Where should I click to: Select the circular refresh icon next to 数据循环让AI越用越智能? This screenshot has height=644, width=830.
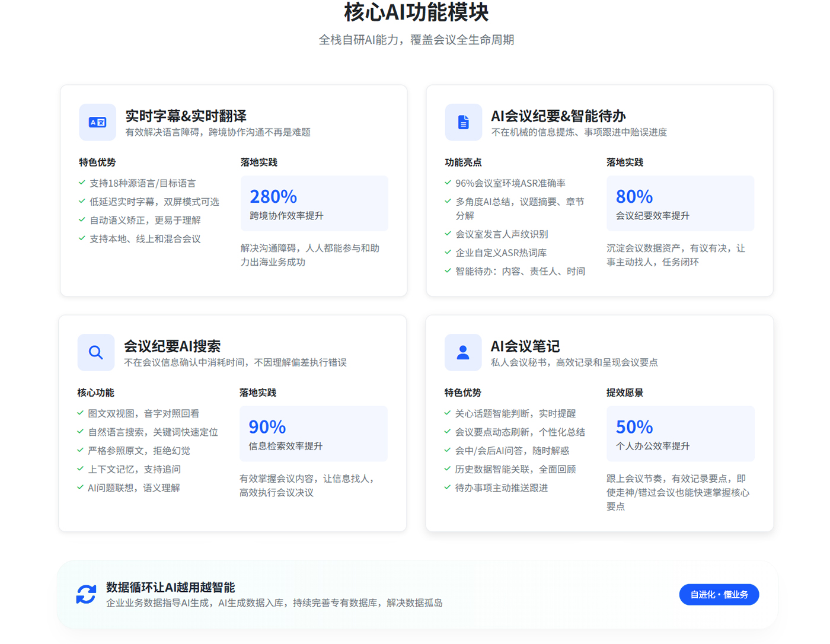pos(86,594)
